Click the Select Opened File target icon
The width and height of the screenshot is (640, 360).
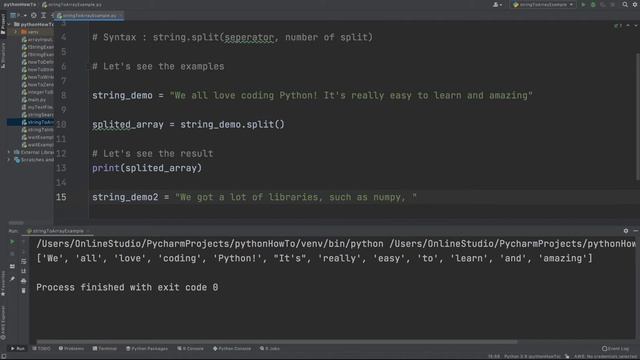(x=33, y=16)
